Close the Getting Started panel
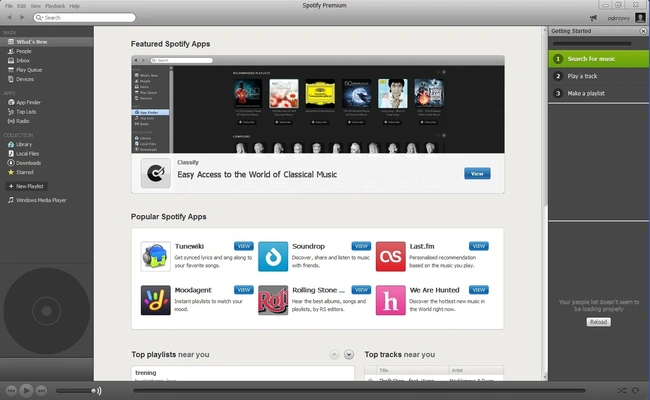The image size is (650, 400). (643, 31)
